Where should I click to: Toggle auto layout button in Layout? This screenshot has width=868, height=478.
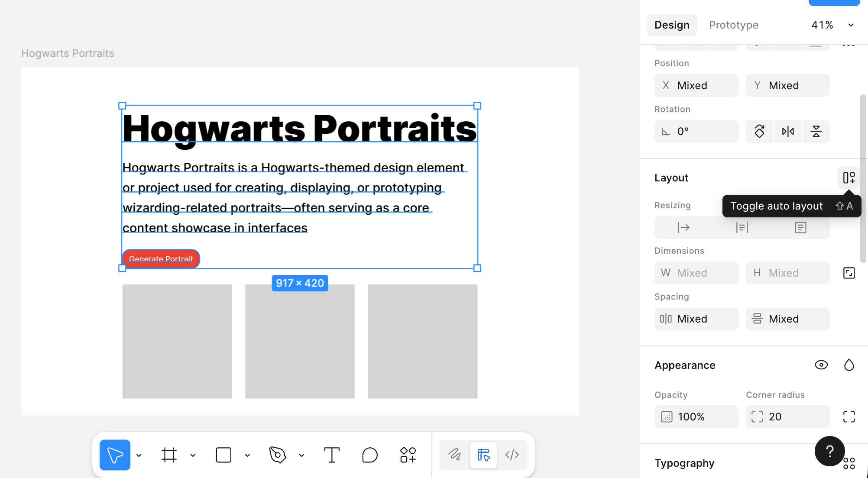[x=849, y=178]
